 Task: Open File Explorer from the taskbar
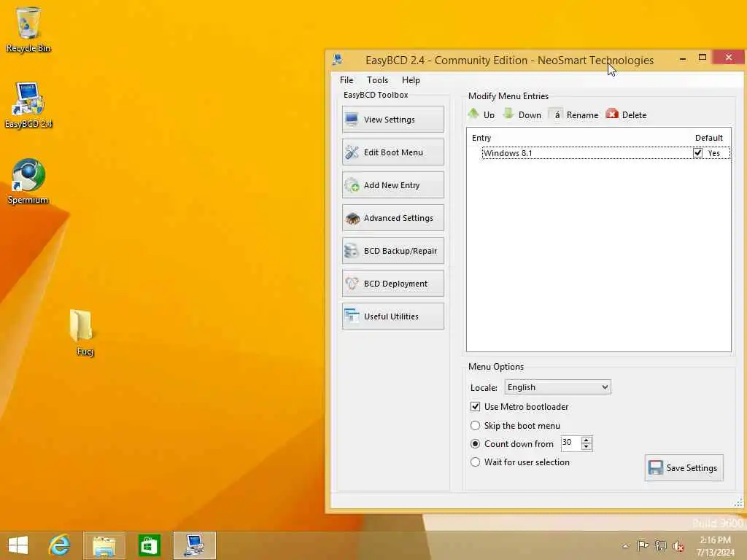[104, 545]
